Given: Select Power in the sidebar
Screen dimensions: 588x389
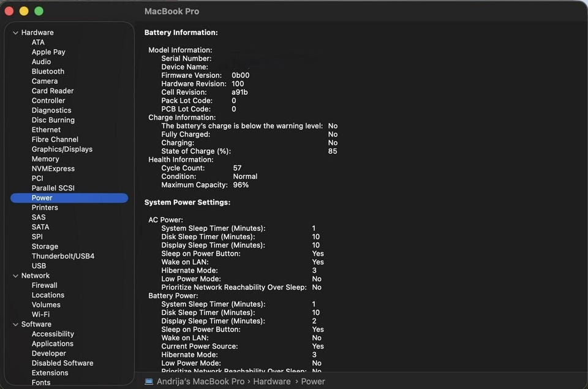Looking at the screenshot, I should [x=42, y=198].
